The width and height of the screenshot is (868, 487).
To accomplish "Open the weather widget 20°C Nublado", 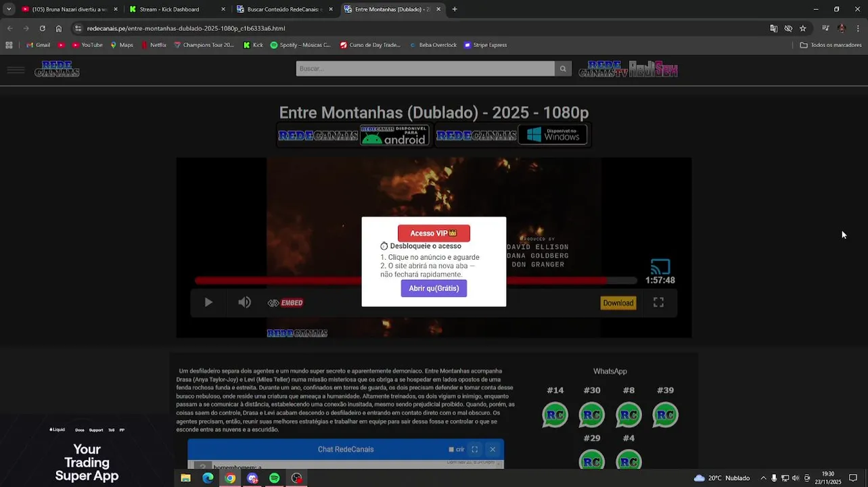I will point(722,478).
